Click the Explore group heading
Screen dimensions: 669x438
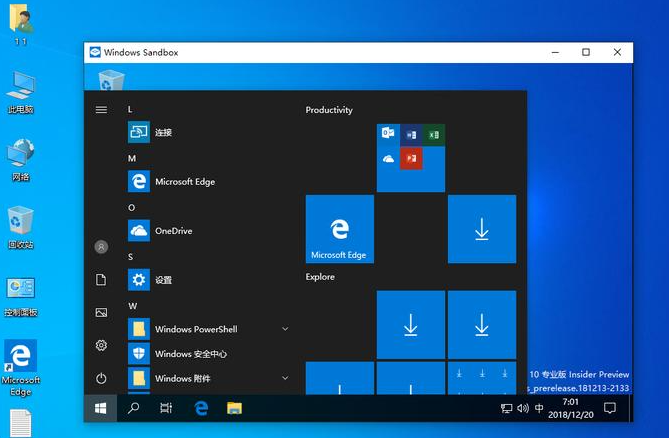click(320, 277)
